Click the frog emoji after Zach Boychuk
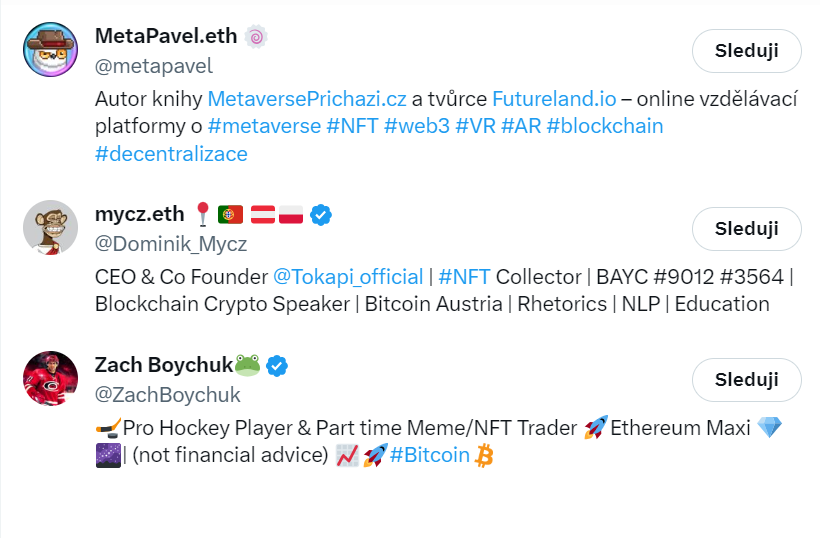820x538 pixels. 248,365
